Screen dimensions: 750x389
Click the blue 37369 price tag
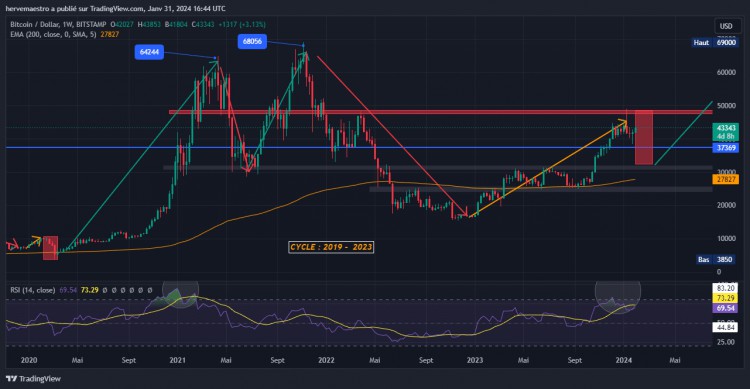[726, 148]
